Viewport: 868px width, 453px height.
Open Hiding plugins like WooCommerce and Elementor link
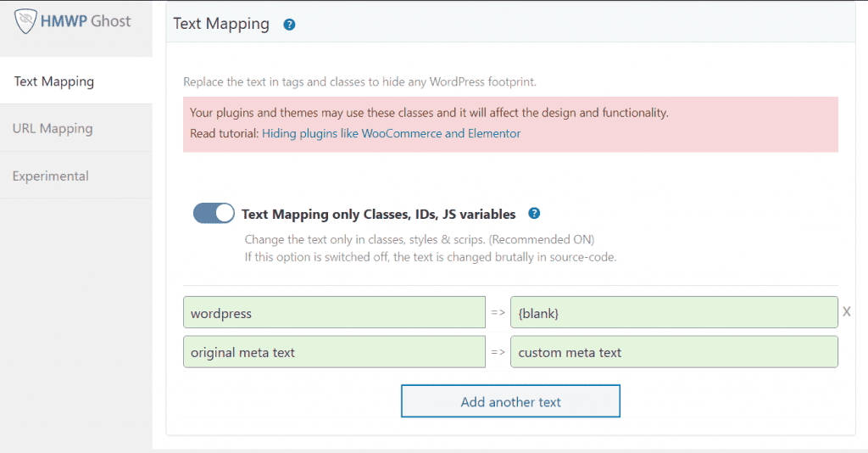click(391, 133)
